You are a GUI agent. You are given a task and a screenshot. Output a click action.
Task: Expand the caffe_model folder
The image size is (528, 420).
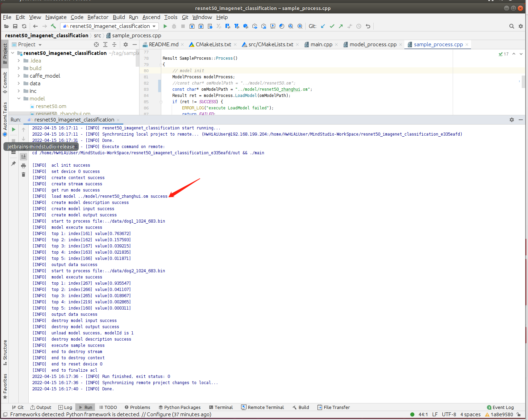[19, 76]
